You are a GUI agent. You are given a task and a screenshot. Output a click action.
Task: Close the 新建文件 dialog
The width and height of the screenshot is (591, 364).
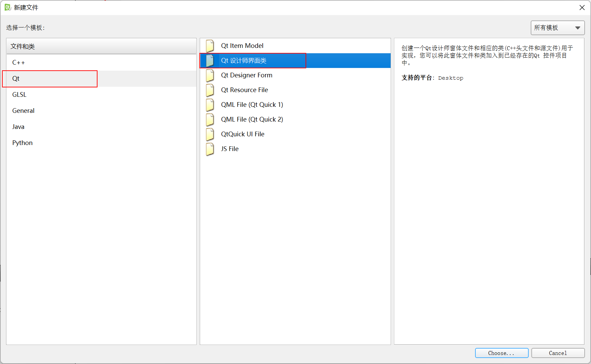point(582,8)
